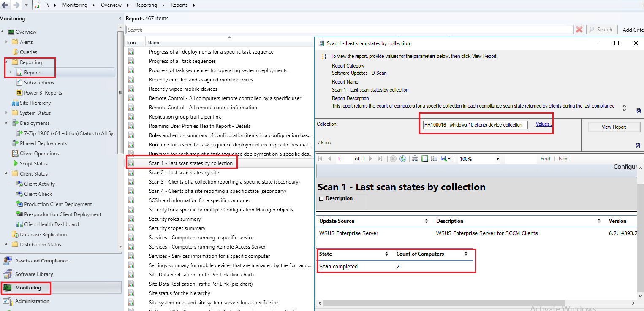This screenshot has height=311, width=644.
Task: Refresh the report with the refresh icon
Action: [x=402, y=159]
